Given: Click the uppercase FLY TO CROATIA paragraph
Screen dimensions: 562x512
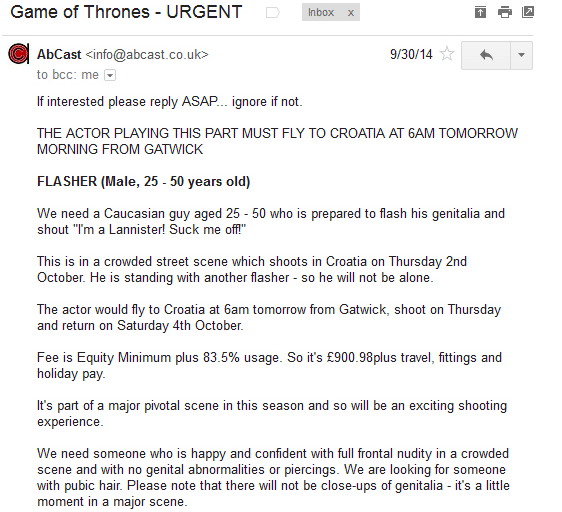Looking at the screenshot, I should pyautogui.click(x=277, y=141).
